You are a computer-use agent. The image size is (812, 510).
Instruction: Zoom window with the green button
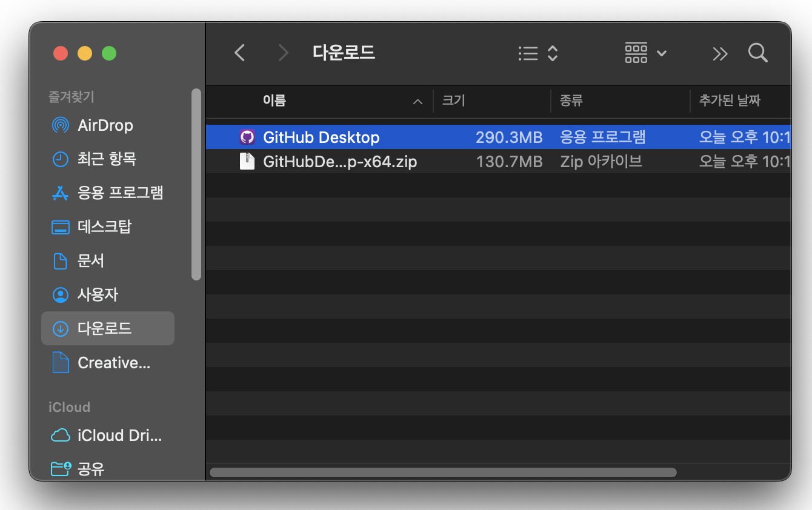[x=109, y=53]
